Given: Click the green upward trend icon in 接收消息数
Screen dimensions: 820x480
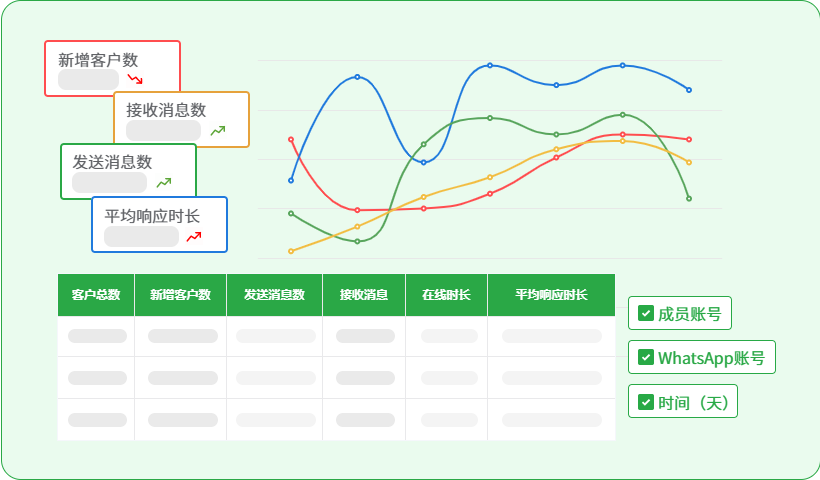Looking at the screenshot, I should [217, 130].
